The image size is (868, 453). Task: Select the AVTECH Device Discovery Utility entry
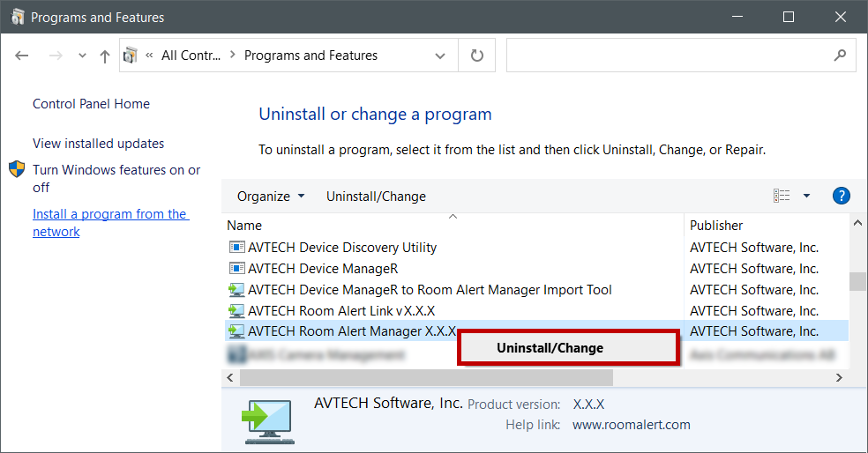[x=342, y=248]
